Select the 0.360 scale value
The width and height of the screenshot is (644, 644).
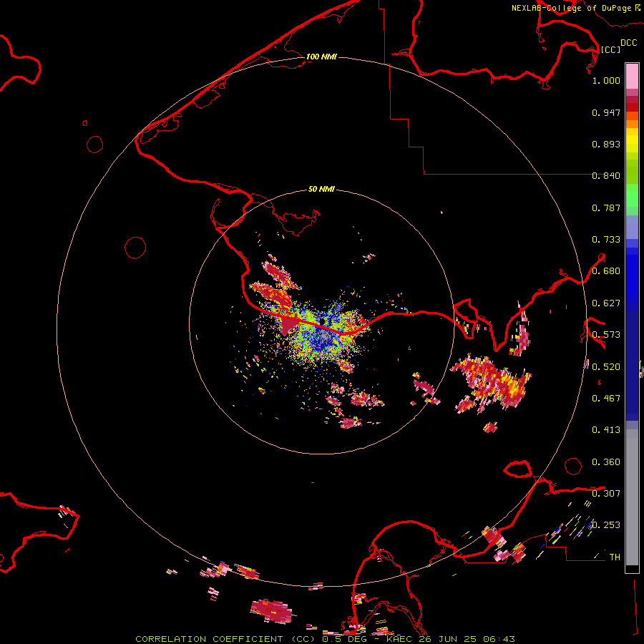point(606,462)
